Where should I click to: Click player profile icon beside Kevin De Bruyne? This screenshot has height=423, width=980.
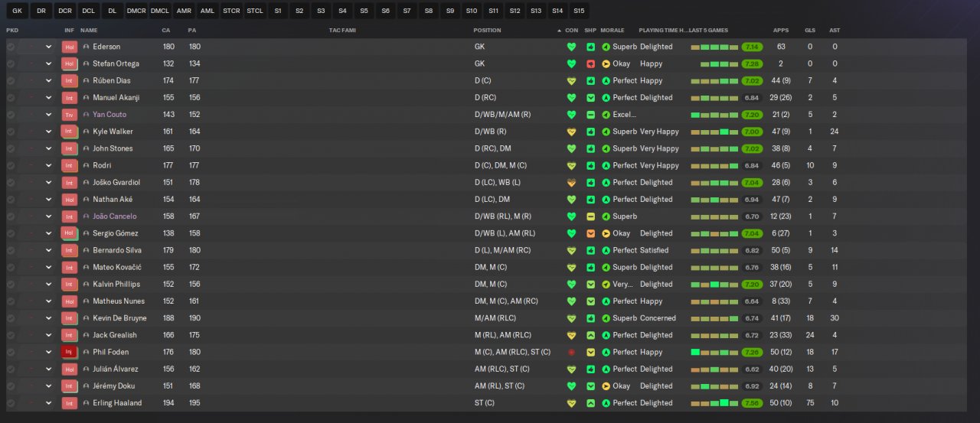coord(86,318)
